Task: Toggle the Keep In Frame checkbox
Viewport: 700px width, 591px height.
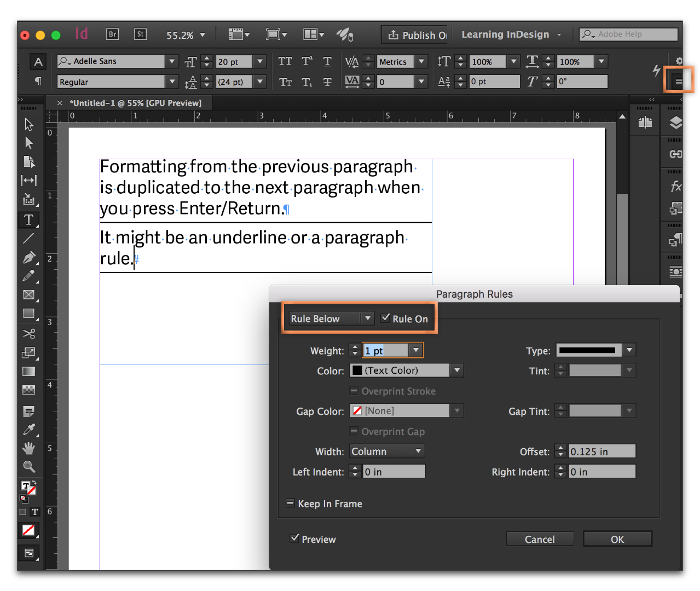Action: 291,503
